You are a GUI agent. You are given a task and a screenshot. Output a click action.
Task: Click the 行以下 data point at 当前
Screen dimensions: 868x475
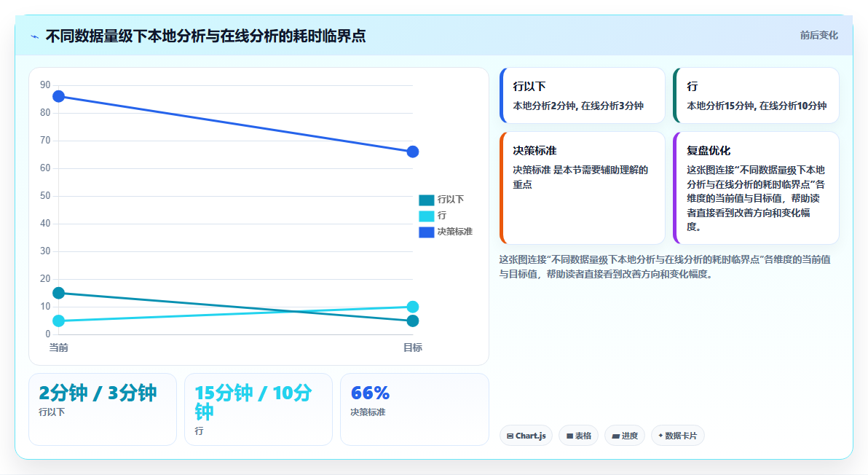pos(59,293)
